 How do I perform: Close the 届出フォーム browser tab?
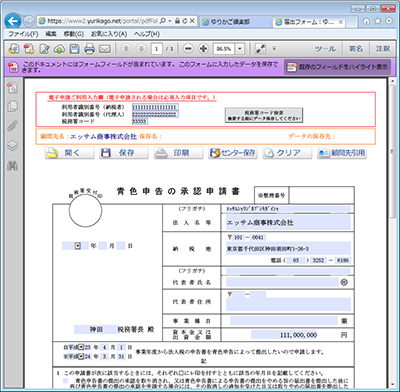tap(340, 22)
